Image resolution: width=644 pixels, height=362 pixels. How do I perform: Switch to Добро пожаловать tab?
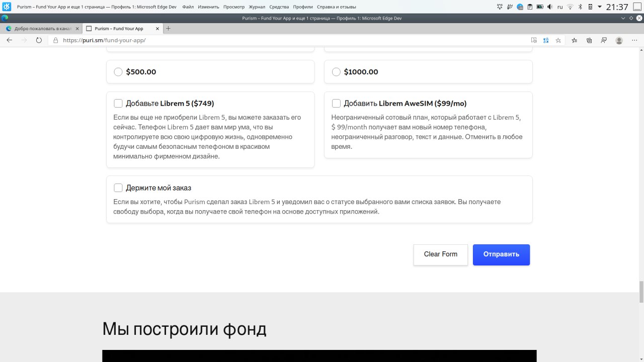pos(42,29)
